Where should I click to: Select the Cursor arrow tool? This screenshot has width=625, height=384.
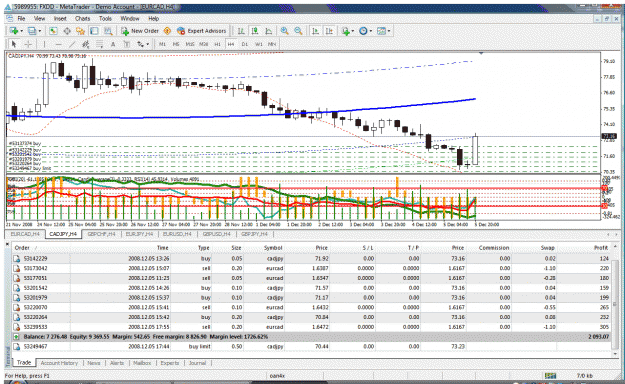(x=14, y=44)
